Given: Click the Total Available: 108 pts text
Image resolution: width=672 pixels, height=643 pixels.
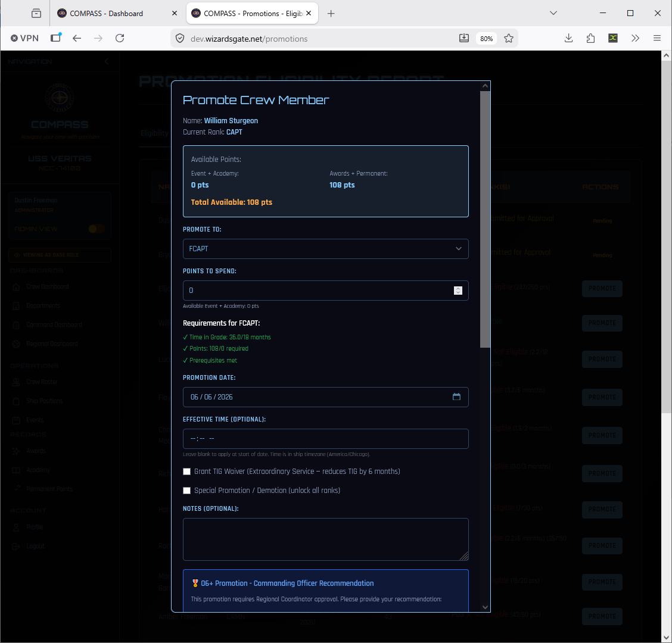Looking at the screenshot, I should pyautogui.click(x=231, y=202).
